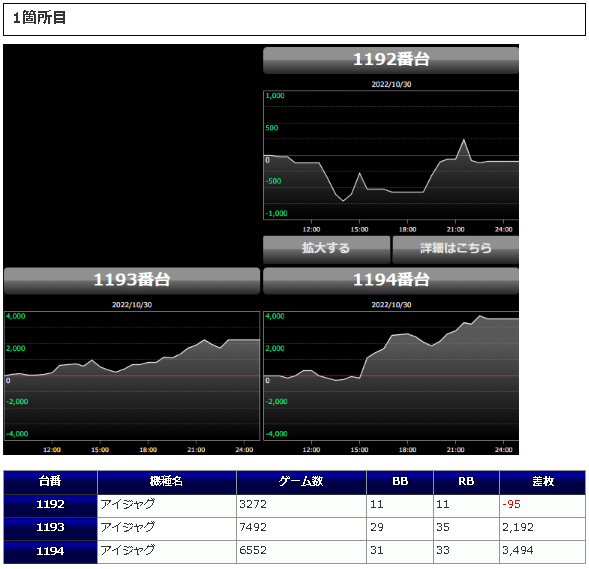Select table row for machine 1192

click(x=294, y=506)
